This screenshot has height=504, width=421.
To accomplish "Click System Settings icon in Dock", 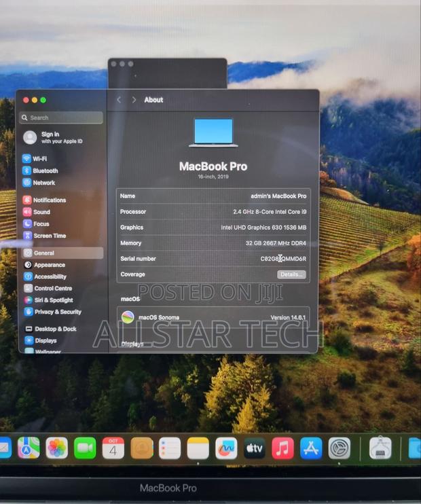I will click(340, 448).
